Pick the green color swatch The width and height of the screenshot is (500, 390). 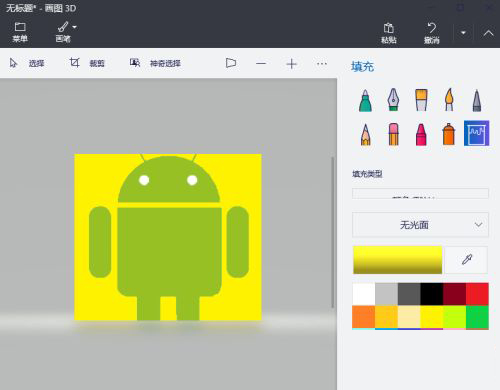477,317
